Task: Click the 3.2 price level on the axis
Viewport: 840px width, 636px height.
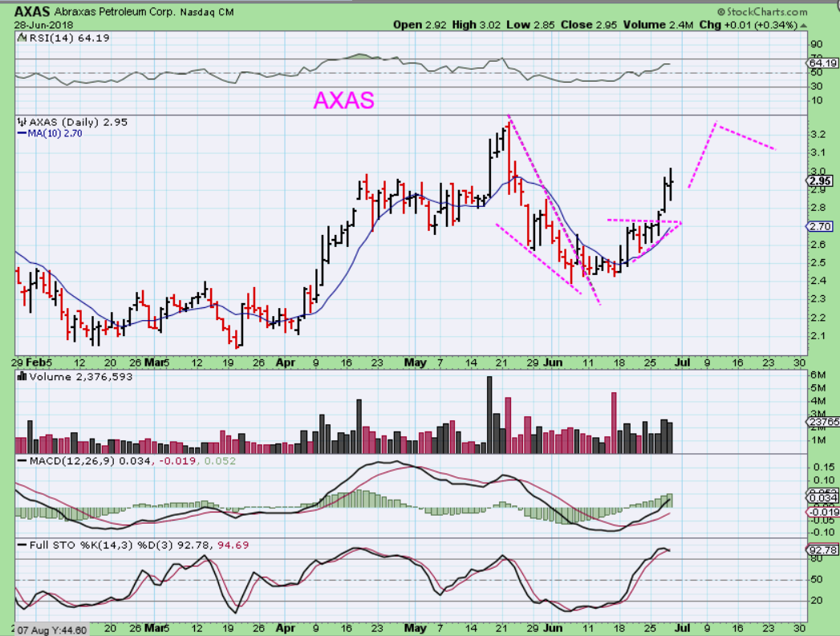Action: [818, 135]
